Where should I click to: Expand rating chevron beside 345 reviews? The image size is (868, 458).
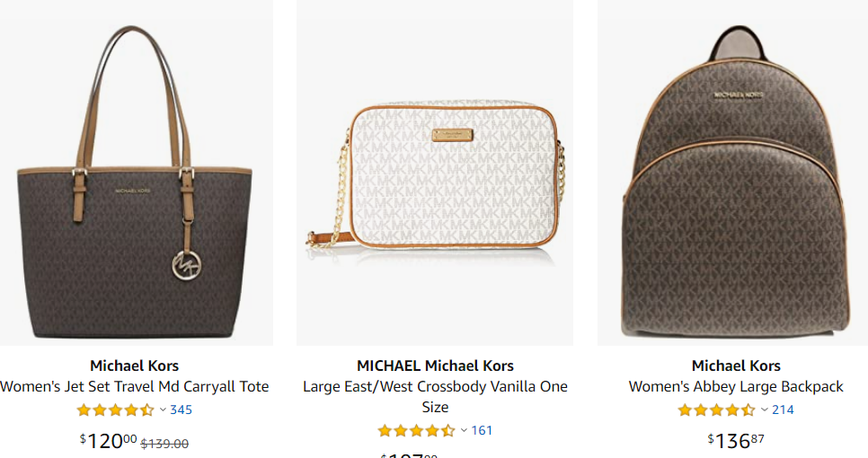163,410
